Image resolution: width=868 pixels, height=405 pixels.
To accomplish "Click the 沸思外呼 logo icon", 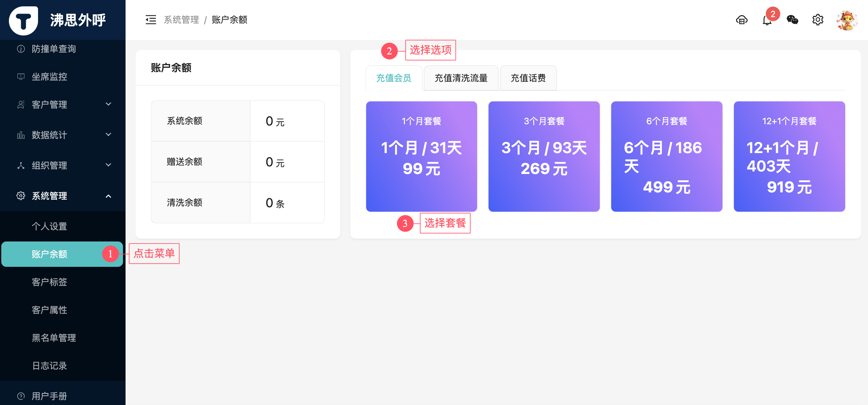I will [23, 20].
